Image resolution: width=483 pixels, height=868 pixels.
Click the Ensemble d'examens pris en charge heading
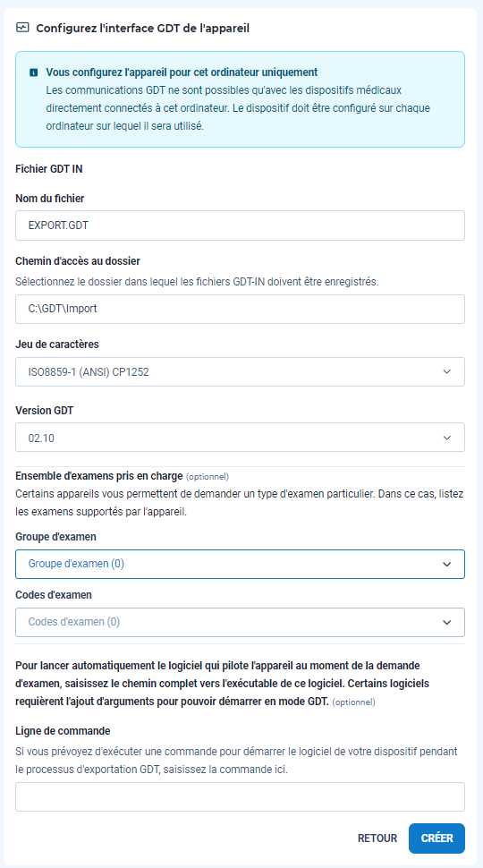click(x=99, y=475)
